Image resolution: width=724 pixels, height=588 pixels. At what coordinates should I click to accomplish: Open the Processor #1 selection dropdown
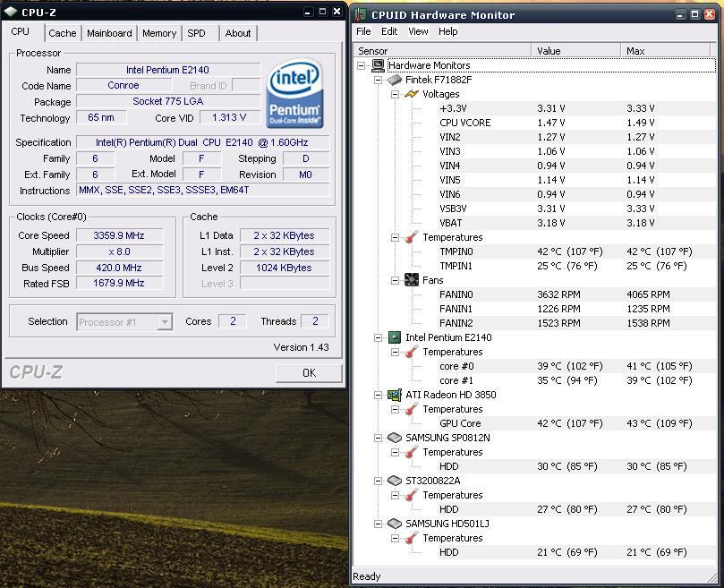tap(165, 322)
